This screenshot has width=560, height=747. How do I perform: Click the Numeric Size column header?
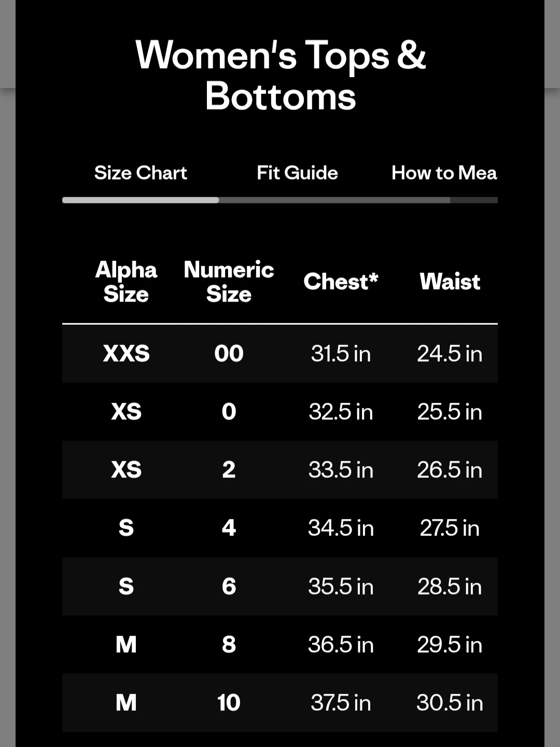tap(229, 282)
